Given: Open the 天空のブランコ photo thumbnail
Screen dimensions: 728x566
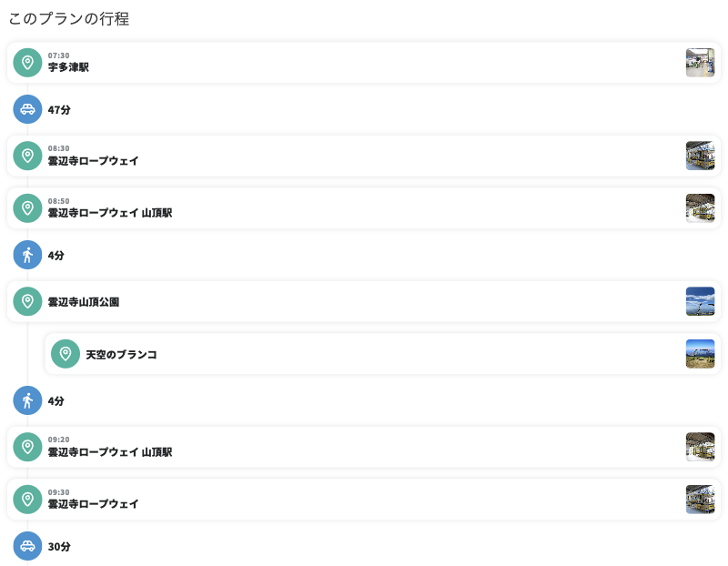Looking at the screenshot, I should click(x=700, y=354).
